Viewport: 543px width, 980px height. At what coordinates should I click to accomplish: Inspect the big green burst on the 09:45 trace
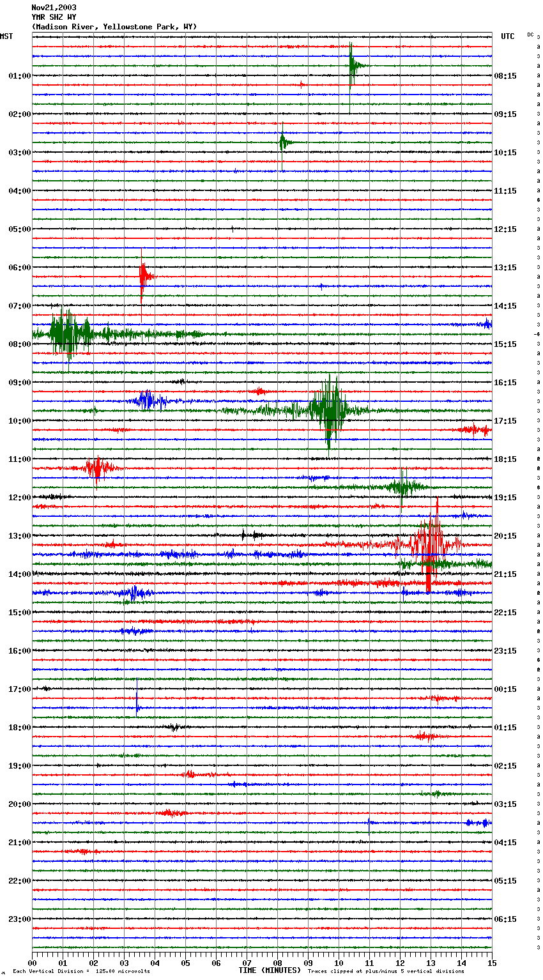click(x=329, y=410)
